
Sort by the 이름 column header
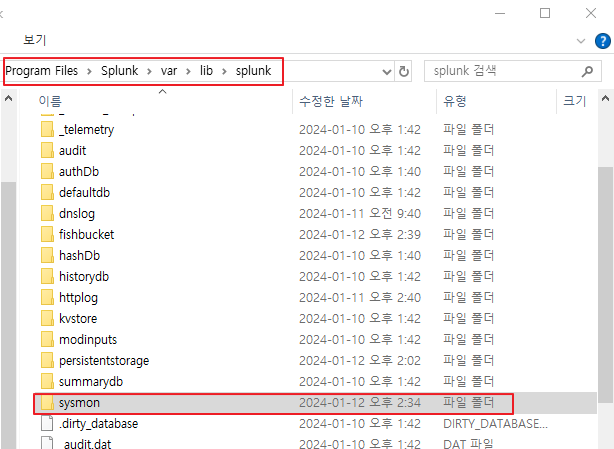coord(50,101)
